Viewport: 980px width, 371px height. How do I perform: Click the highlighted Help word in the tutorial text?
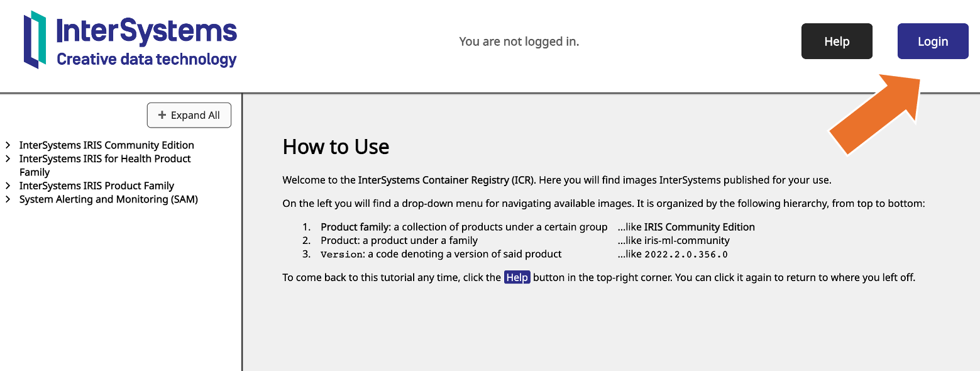click(517, 277)
